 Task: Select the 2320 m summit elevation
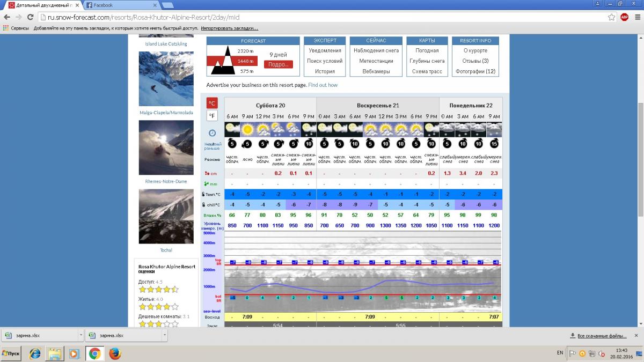click(x=246, y=51)
